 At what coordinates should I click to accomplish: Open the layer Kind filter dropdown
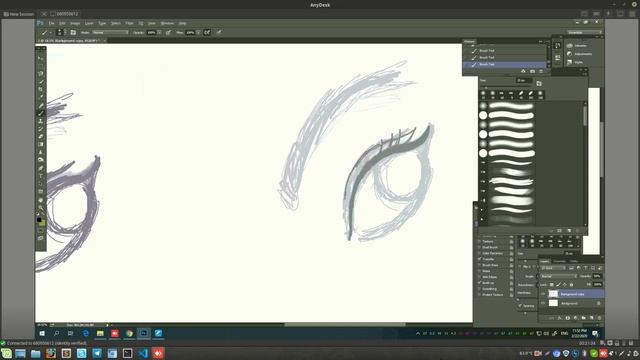553,268
